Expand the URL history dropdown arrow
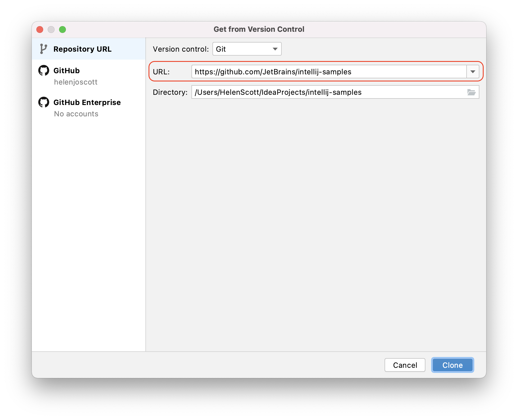Viewport: 518px width, 420px height. (x=473, y=72)
